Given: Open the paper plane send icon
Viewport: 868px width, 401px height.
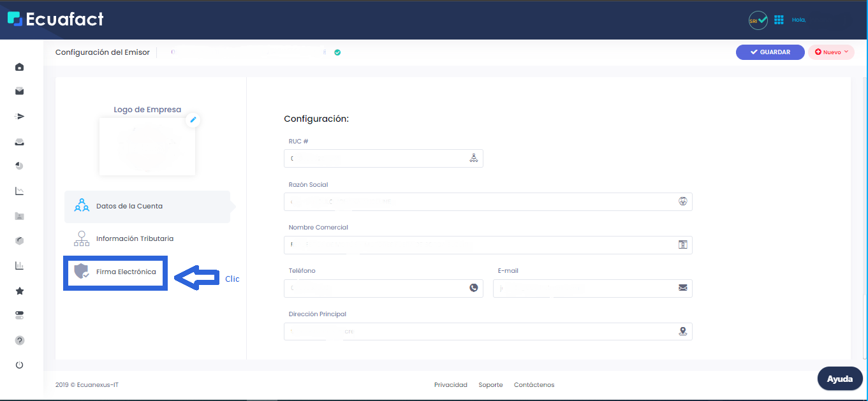Looking at the screenshot, I should (x=20, y=117).
